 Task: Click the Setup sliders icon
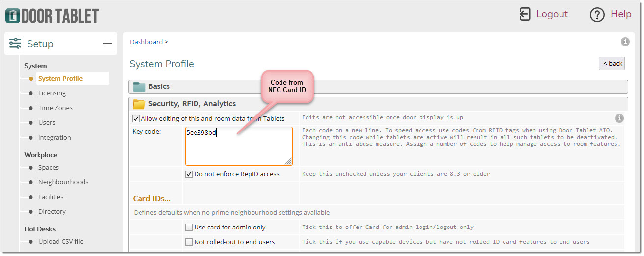(x=15, y=44)
